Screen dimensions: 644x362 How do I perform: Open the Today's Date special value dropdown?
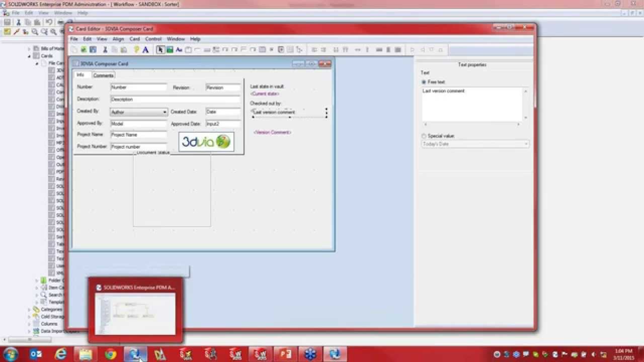[x=526, y=144]
